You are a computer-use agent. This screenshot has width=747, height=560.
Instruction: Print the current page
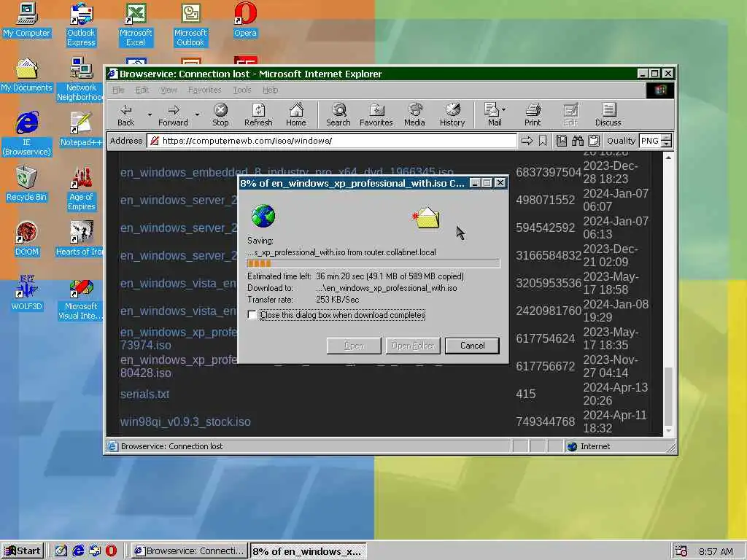[533, 114]
